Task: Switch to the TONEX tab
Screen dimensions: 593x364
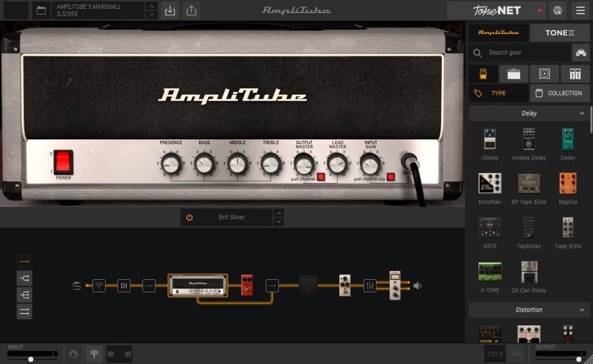Action: click(x=560, y=33)
